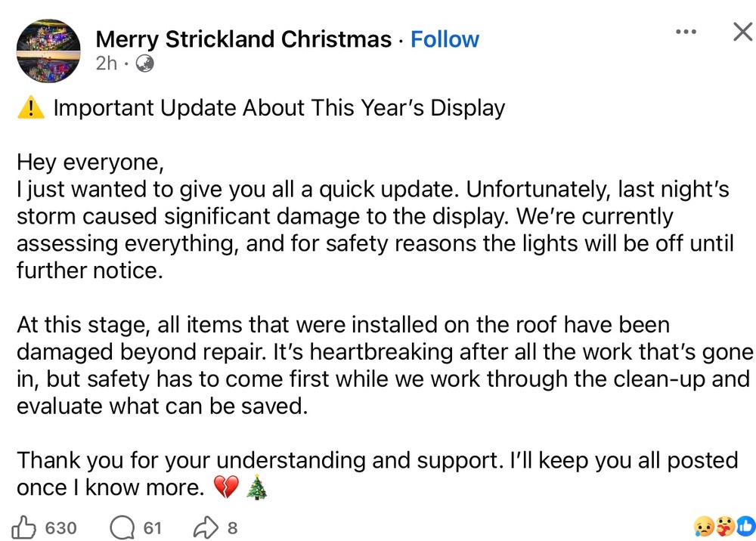Click the "Important Update About This Year's Display" heading
The image size is (756, 541).
[278, 108]
